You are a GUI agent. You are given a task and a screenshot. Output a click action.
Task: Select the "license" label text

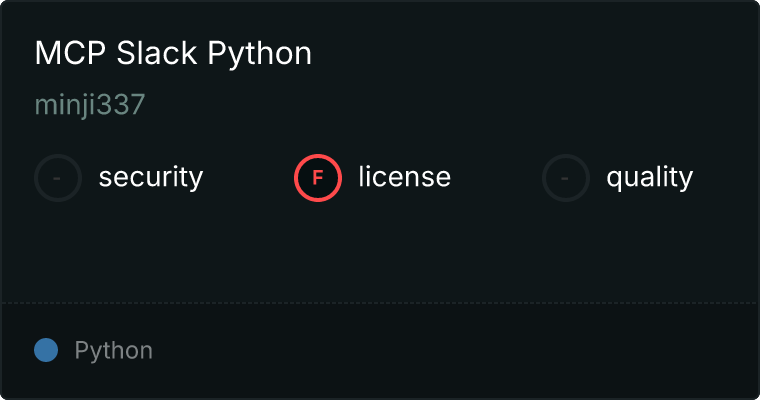pos(404,178)
